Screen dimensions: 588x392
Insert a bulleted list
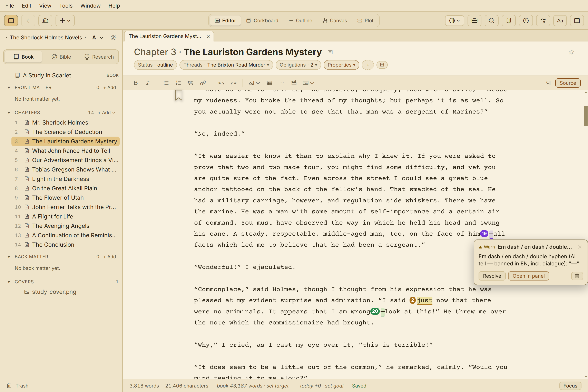[x=166, y=83]
